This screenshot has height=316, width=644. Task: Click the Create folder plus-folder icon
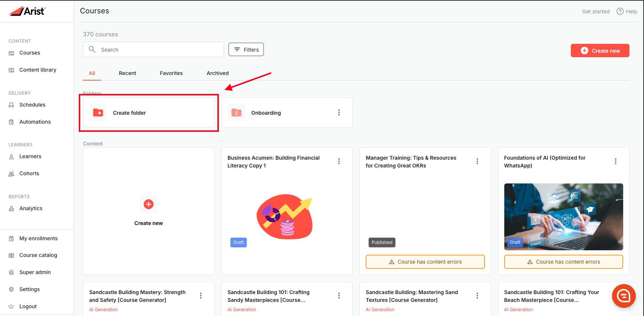(98, 113)
